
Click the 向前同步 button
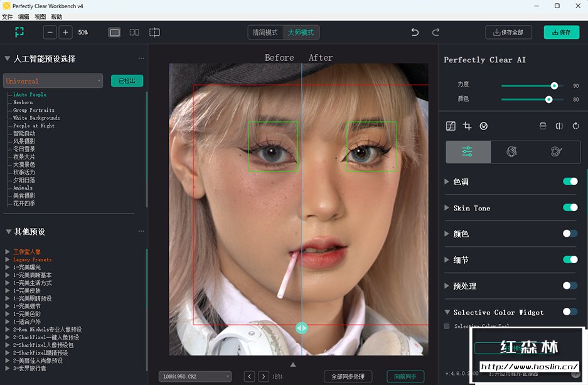point(405,376)
